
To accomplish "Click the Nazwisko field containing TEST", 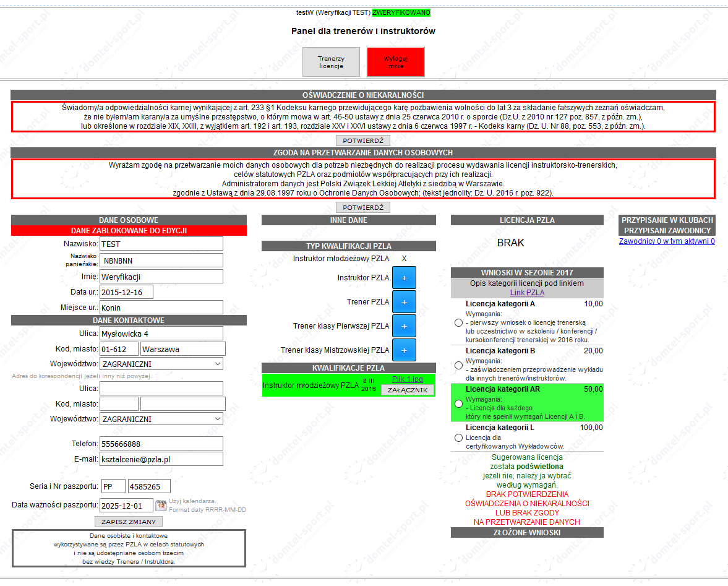I will 161,244.
